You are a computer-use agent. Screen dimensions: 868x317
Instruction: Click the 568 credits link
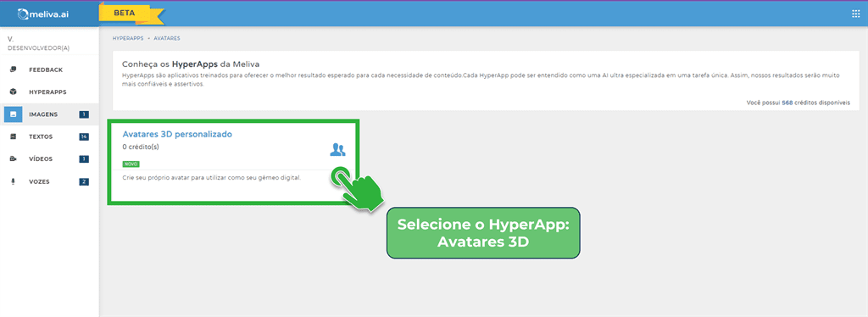pyautogui.click(x=787, y=103)
